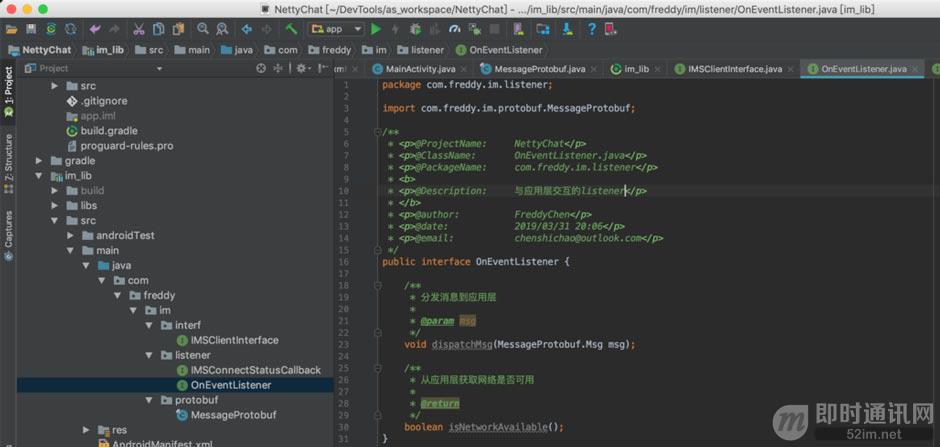This screenshot has height=447, width=940.
Task: Click the Cut scissors icon
Action: [x=139, y=29]
